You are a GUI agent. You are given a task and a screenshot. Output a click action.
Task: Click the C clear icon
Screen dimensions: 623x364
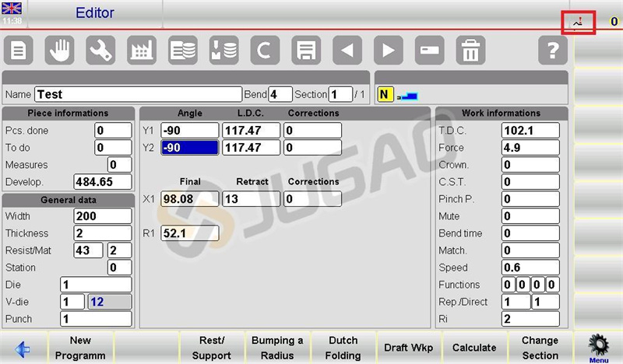click(x=265, y=51)
